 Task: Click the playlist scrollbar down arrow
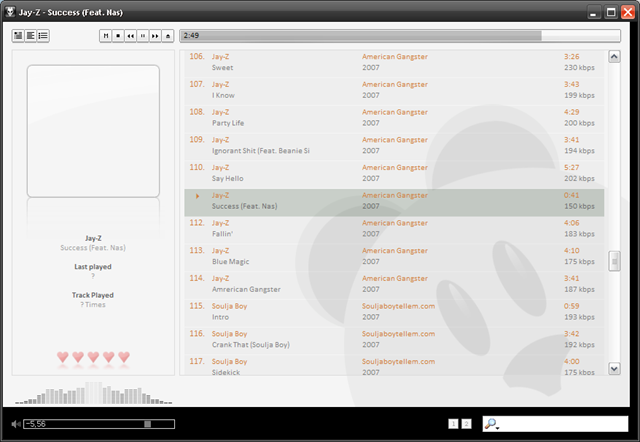(614, 369)
